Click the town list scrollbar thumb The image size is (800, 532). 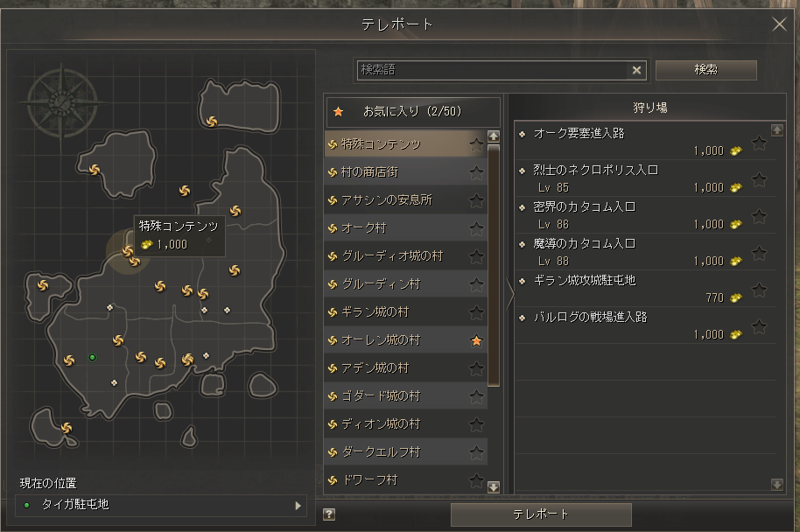pyautogui.click(x=494, y=265)
